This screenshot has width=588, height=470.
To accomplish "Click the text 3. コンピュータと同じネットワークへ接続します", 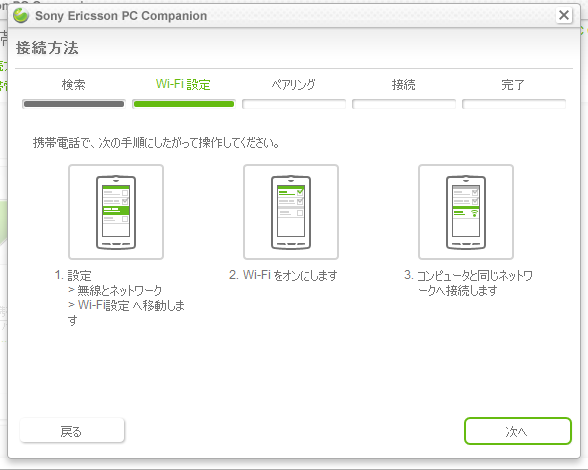I will (469, 283).
